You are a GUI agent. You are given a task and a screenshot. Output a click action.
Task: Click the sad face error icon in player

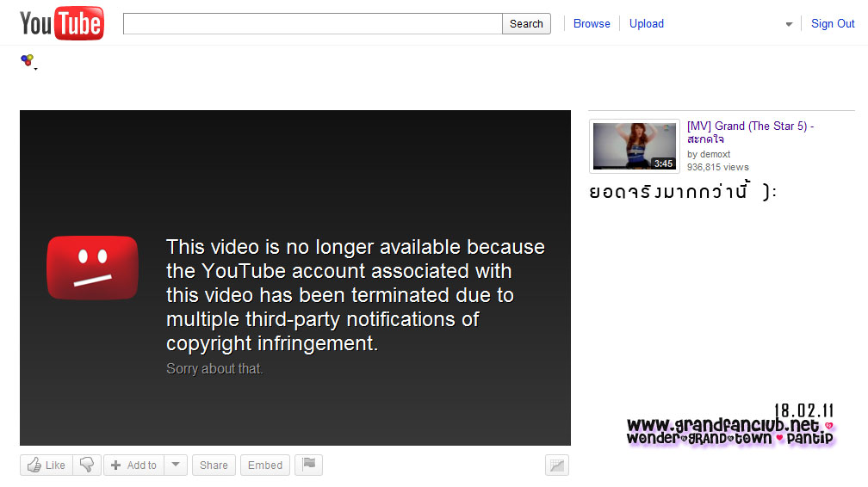(92, 268)
